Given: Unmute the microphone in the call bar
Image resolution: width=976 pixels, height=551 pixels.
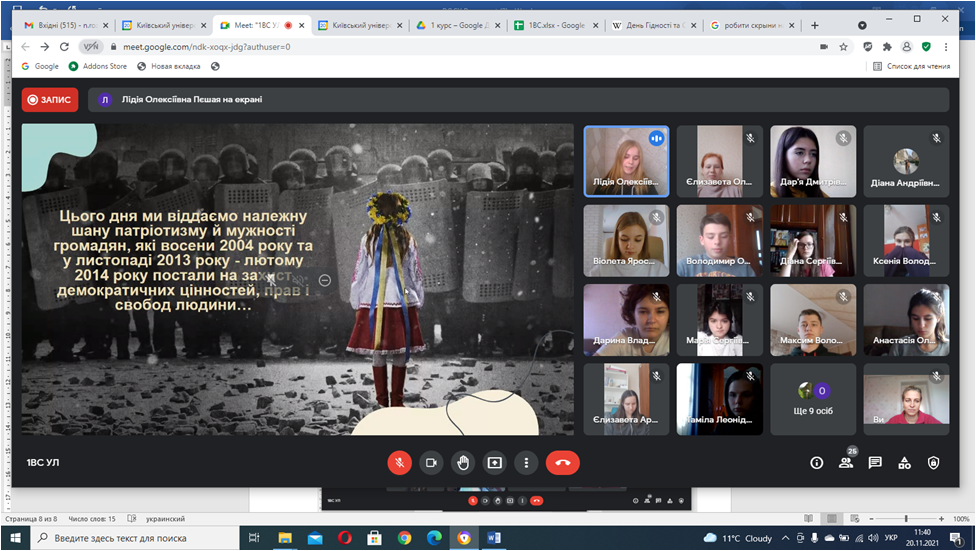Looking at the screenshot, I should click(399, 463).
